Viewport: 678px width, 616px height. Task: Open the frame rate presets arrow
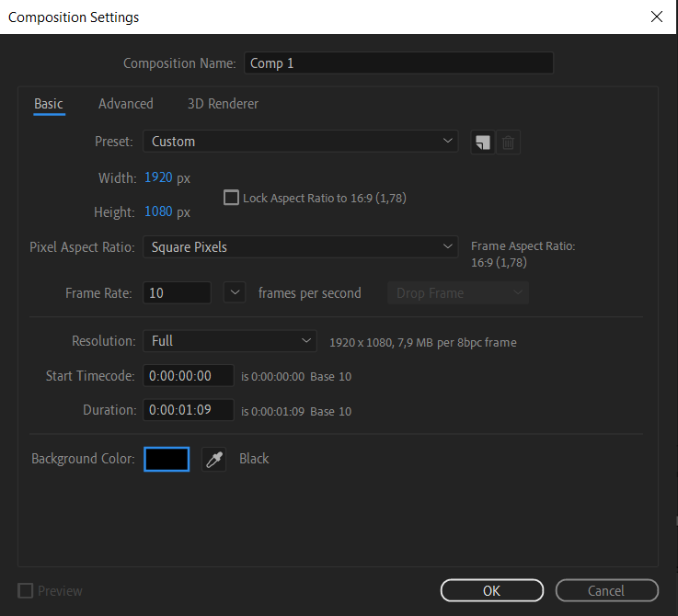[236, 293]
